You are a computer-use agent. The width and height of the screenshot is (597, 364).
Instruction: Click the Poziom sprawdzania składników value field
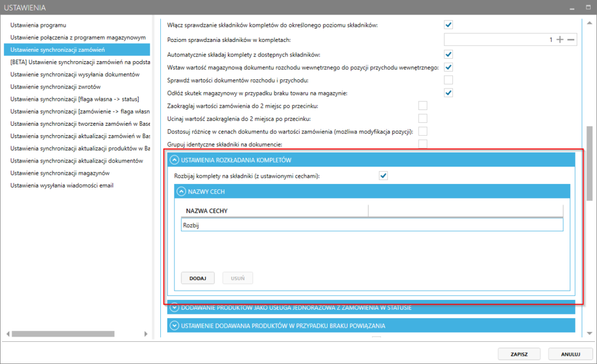[499, 40]
